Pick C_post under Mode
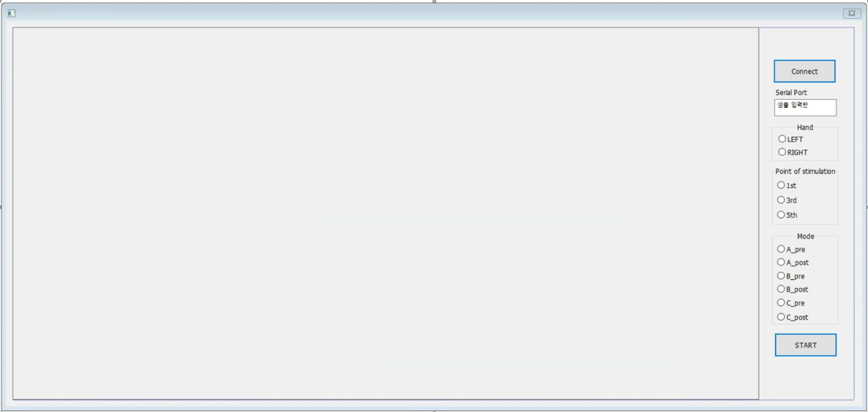 click(x=793, y=318)
